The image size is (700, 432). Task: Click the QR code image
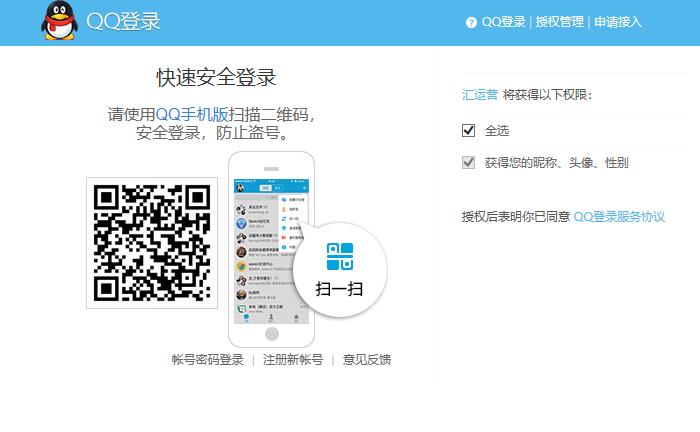point(152,243)
